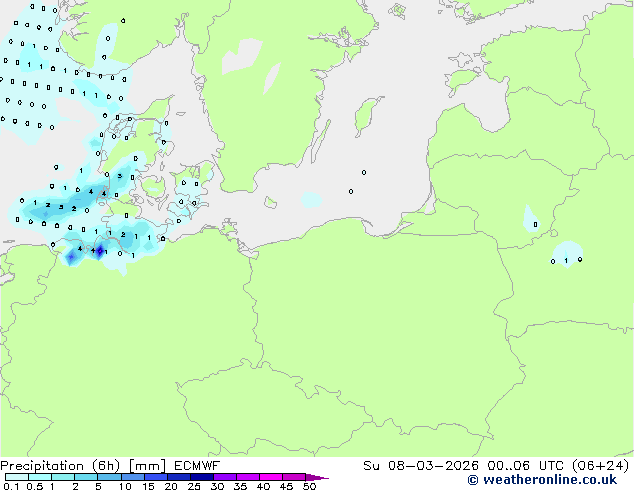Click the "(6h)" interval label
Viewport: 634px width, 490px height.
coord(106,466)
